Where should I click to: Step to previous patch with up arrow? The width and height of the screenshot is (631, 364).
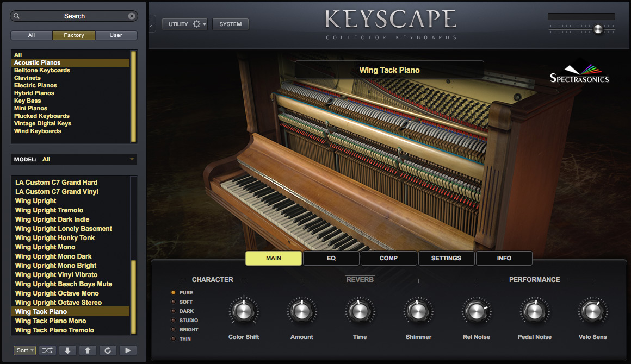(x=88, y=350)
